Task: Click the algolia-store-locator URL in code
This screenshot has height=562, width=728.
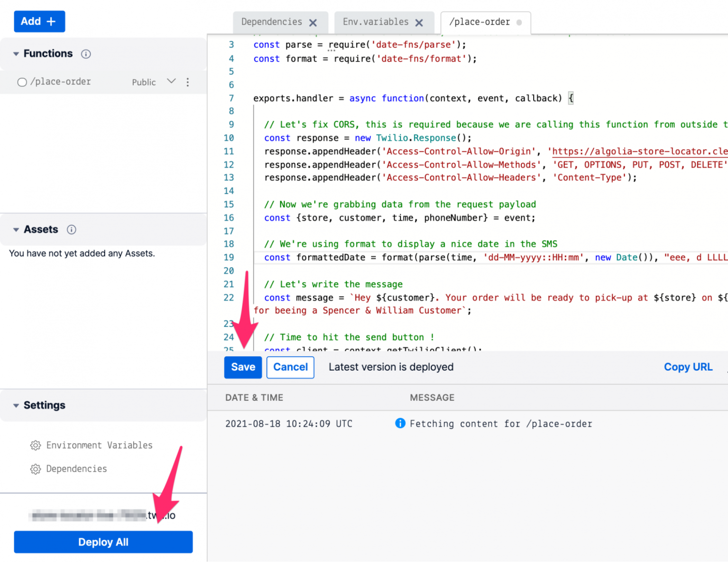Action: pyautogui.click(x=640, y=152)
